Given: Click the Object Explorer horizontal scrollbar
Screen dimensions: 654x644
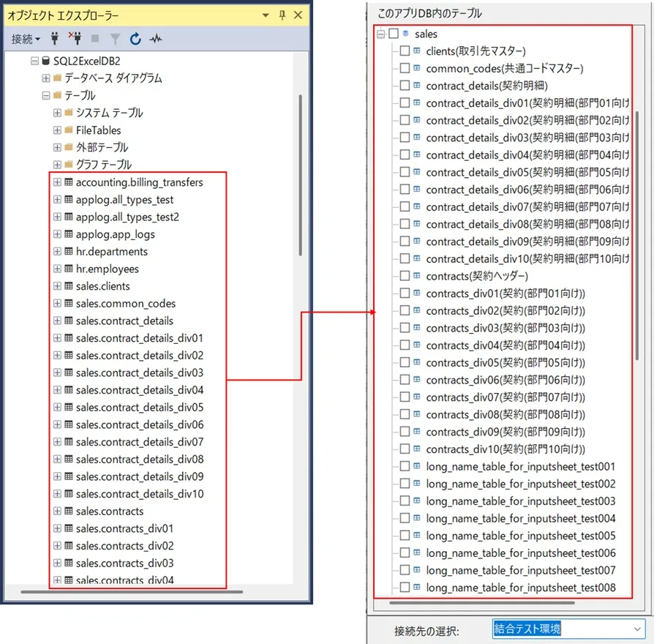Looking at the screenshot, I should [132, 591].
